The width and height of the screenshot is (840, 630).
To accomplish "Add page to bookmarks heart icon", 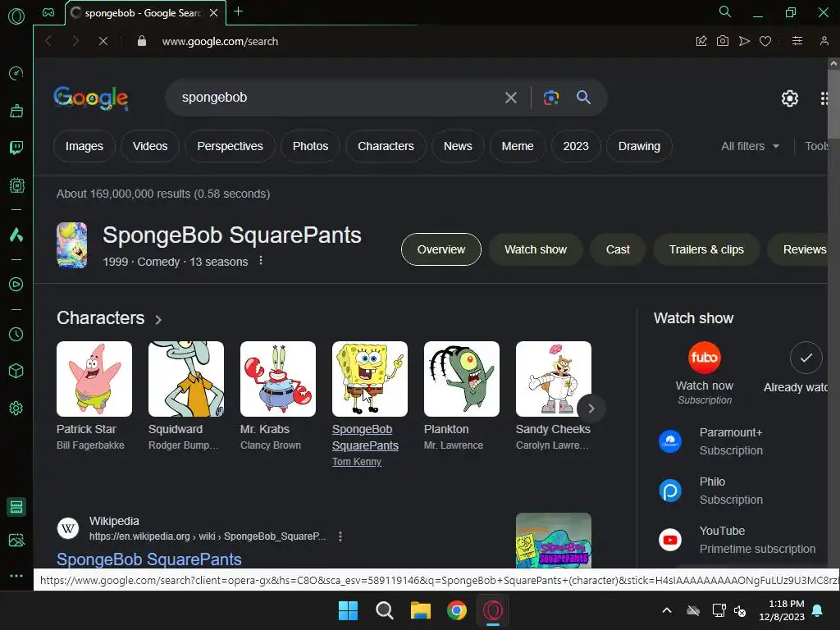I will pyautogui.click(x=765, y=41).
